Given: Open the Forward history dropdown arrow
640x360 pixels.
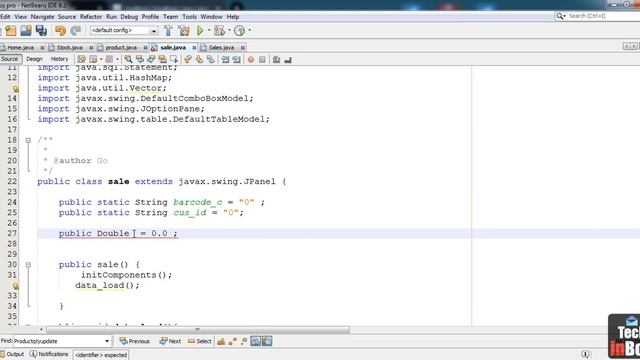Looking at the screenshot, I should (117, 60).
